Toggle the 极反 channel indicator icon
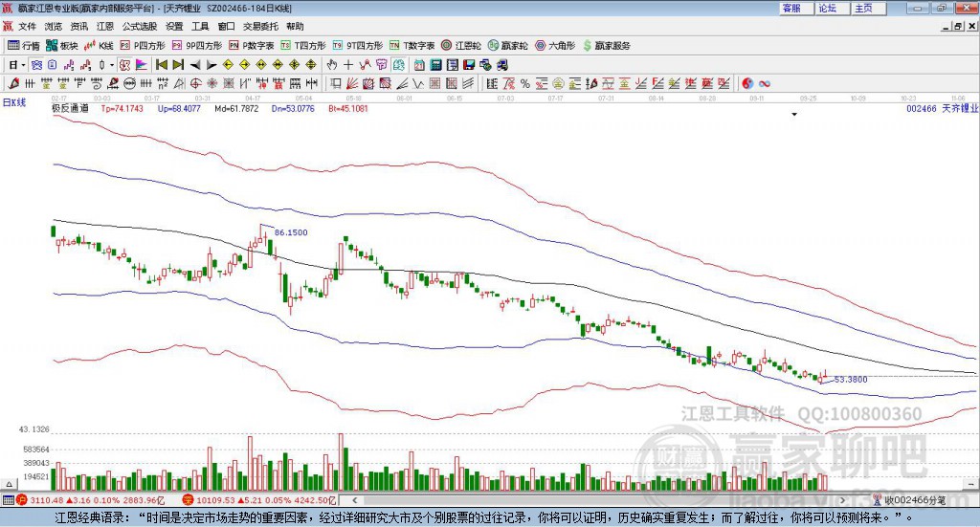 click(124, 65)
